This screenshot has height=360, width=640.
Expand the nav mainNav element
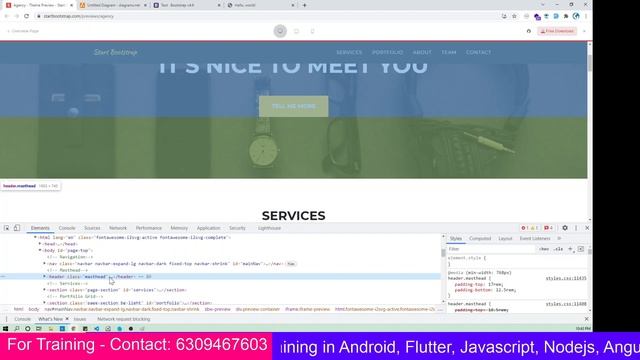(x=44, y=264)
